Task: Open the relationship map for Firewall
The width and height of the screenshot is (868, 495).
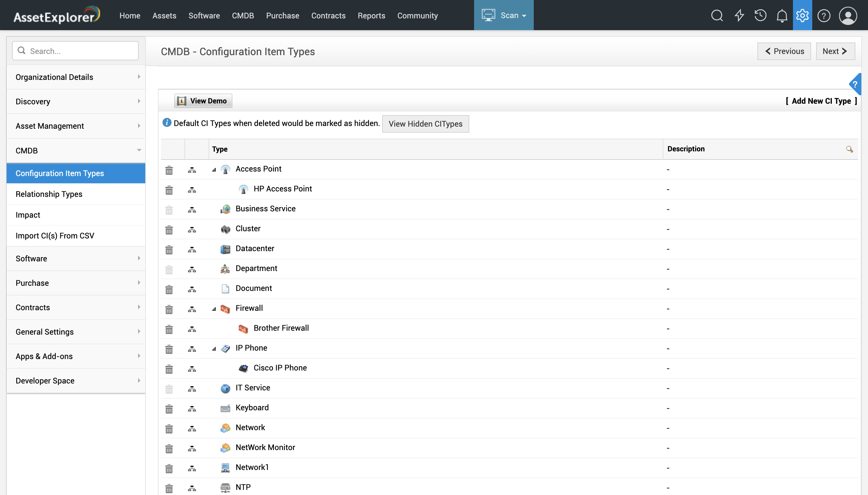Action: [x=192, y=309]
